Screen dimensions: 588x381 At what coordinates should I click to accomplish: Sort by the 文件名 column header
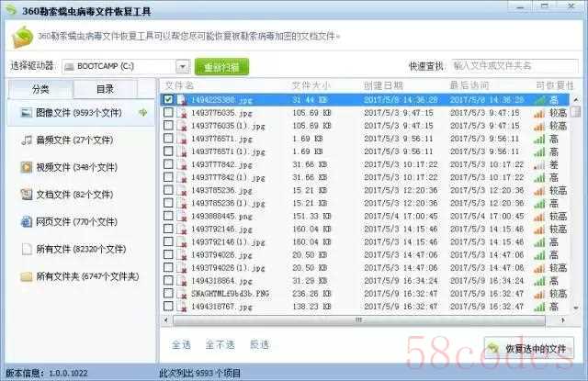pos(179,85)
